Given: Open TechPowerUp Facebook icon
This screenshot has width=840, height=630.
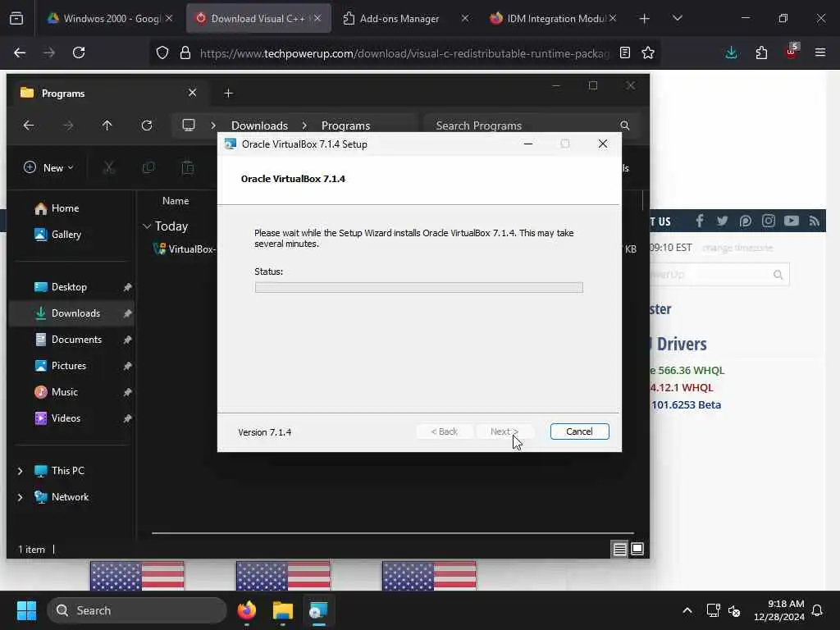Looking at the screenshot, I should click(700, 221).
